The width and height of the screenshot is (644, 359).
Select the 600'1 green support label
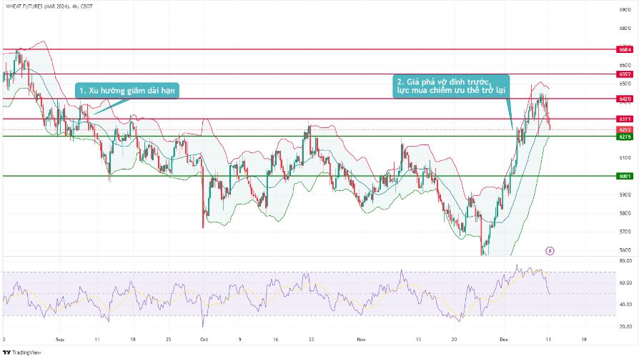pyautogui.click(x=624, y=176)
